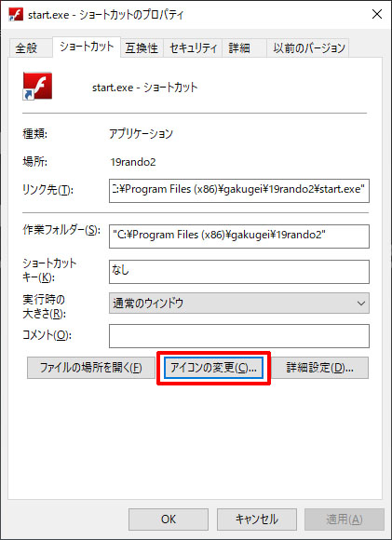Click into the リンク先 path field
This screenshot has height=540, width=392.
[x=239, y=191]
